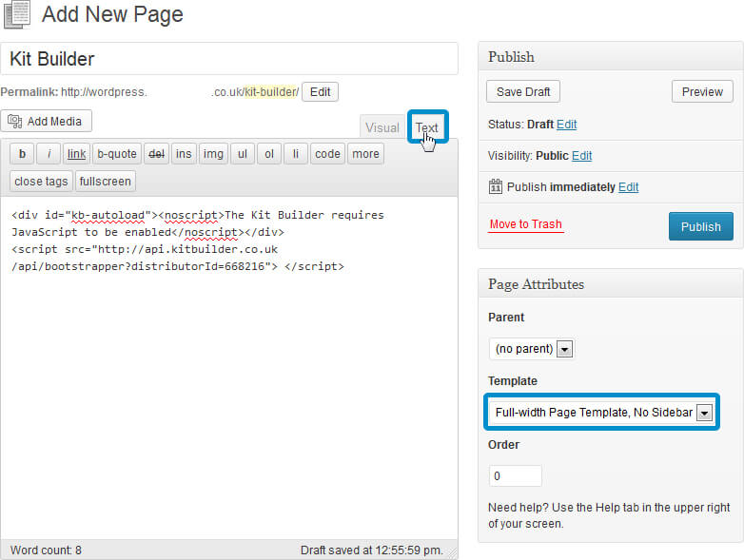Click the blue Publish button
Viewport: 744px width, 560px height.
701,226
